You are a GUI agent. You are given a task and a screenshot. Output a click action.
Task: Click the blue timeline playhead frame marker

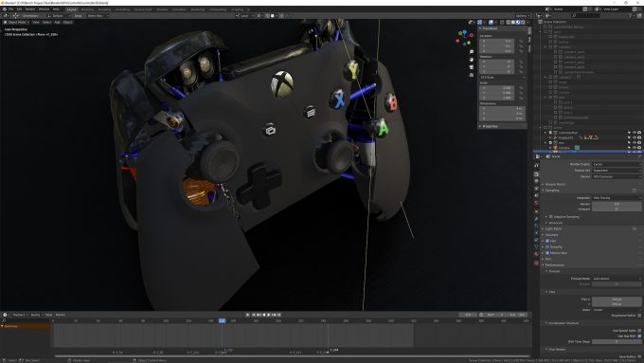click(222, 320)
